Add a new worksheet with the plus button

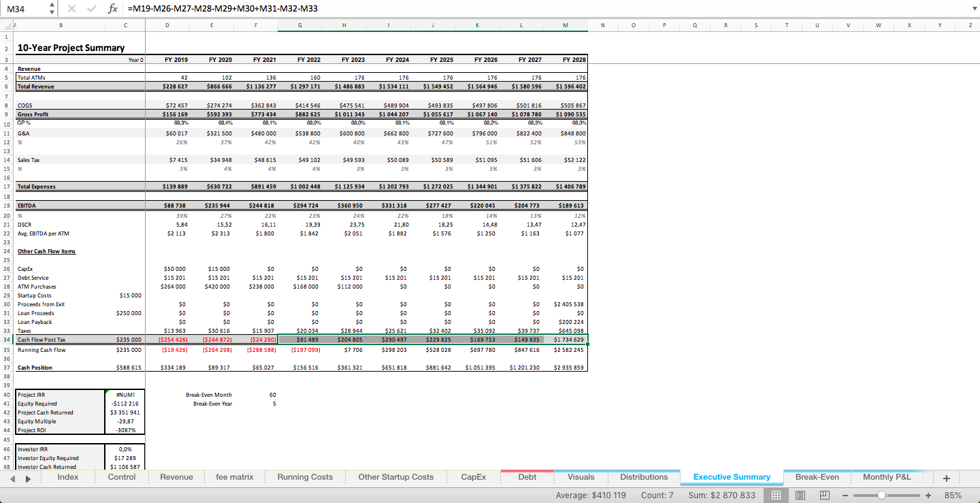tap(947, 477)
